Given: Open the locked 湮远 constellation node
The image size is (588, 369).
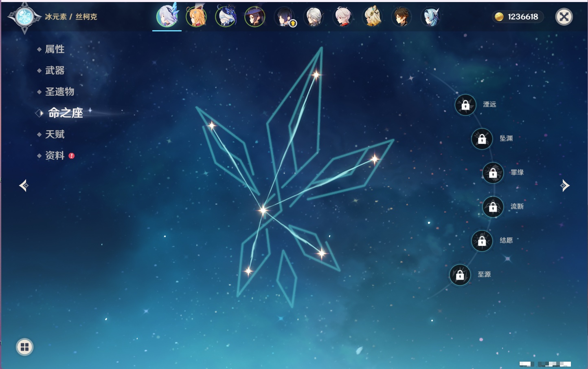Looking at the screenshot, I should [465, 105].
